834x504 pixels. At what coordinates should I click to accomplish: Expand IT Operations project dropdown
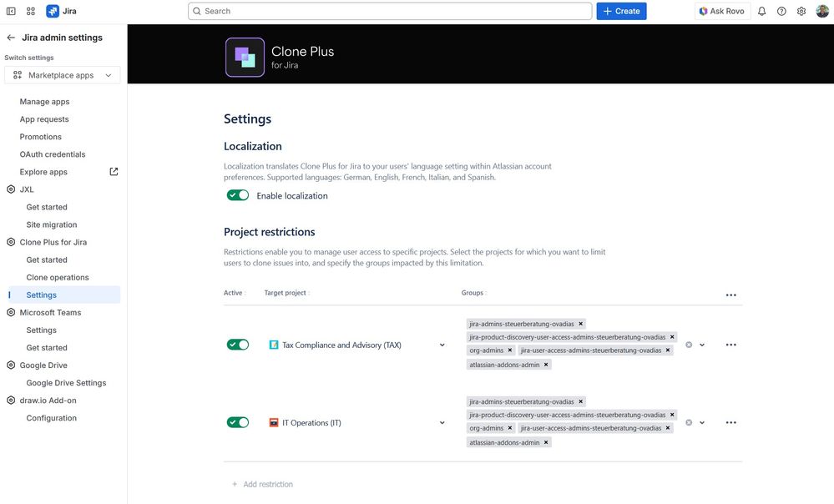pos(442,423)
